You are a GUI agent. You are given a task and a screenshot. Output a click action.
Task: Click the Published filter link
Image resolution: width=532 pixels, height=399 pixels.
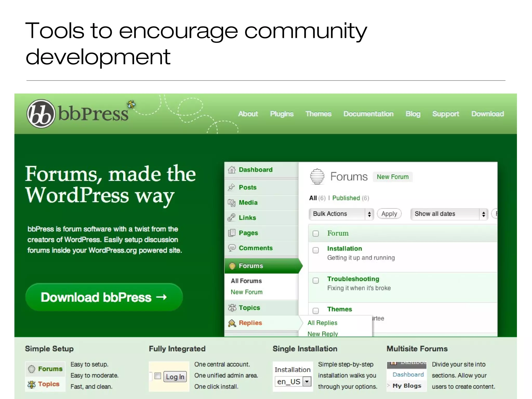point(346,198)
